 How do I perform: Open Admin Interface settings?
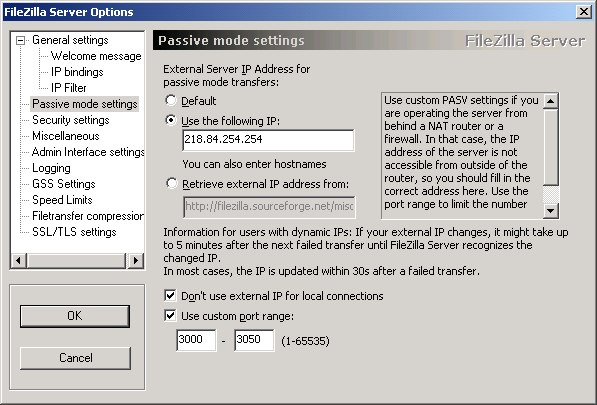tap(88, 152)
